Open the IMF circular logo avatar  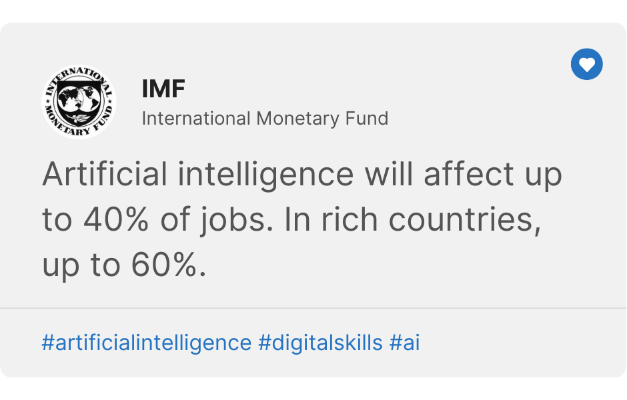click(x=79, y=102)
